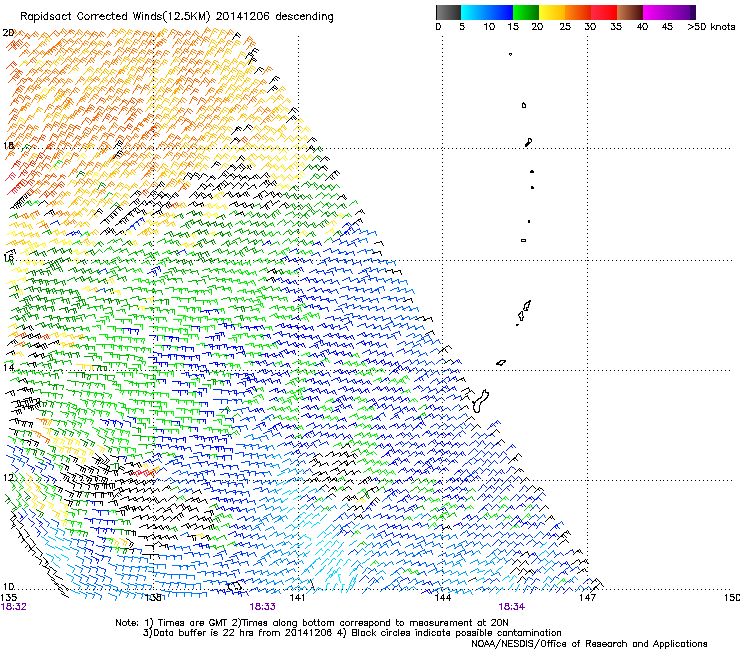Select the '5' value under the color bar
Screen dimensions: 740x650
pos(462,27)
